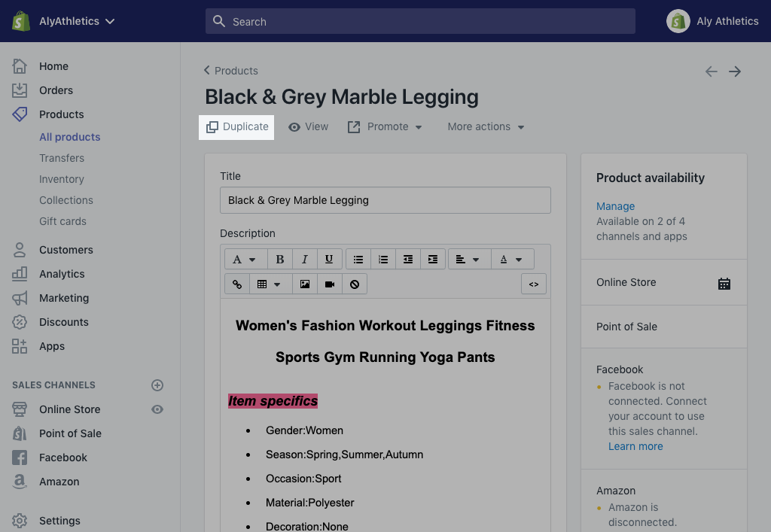Screen dimensions: 771x532
Task: Open the Collections submenu item
Action: [x=66, y=200]
